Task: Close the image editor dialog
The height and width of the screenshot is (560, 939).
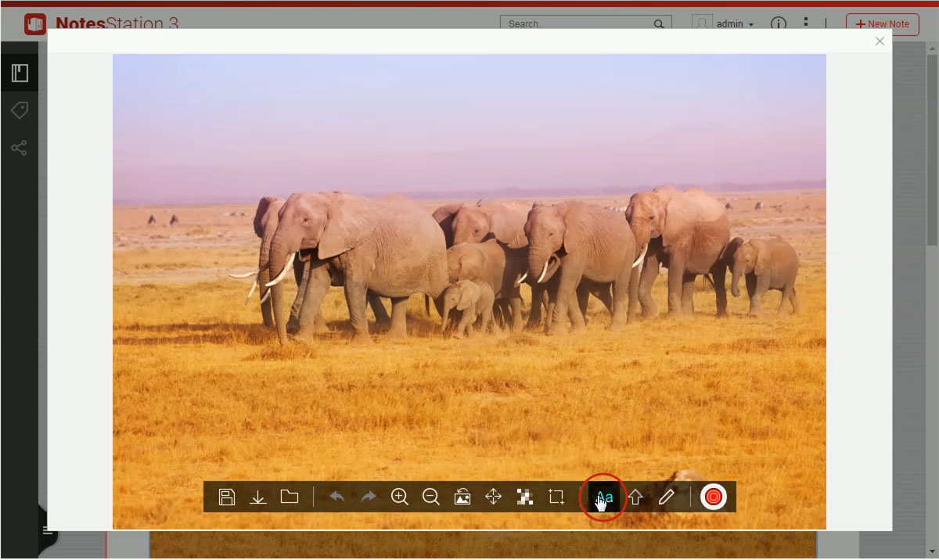Action: click(x=880, y=41)
